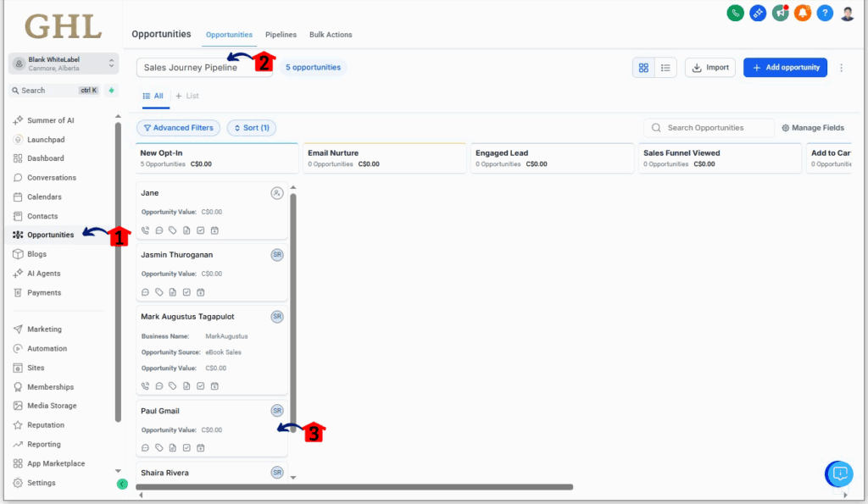Click the tag icon on Jasmin Thuroganan's card

coord(159,292)
